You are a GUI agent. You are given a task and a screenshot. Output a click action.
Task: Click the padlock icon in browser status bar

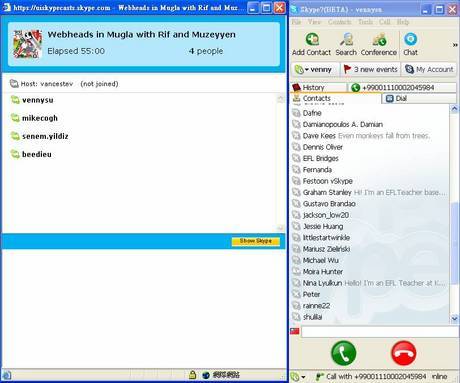click(x=192, y=375)
